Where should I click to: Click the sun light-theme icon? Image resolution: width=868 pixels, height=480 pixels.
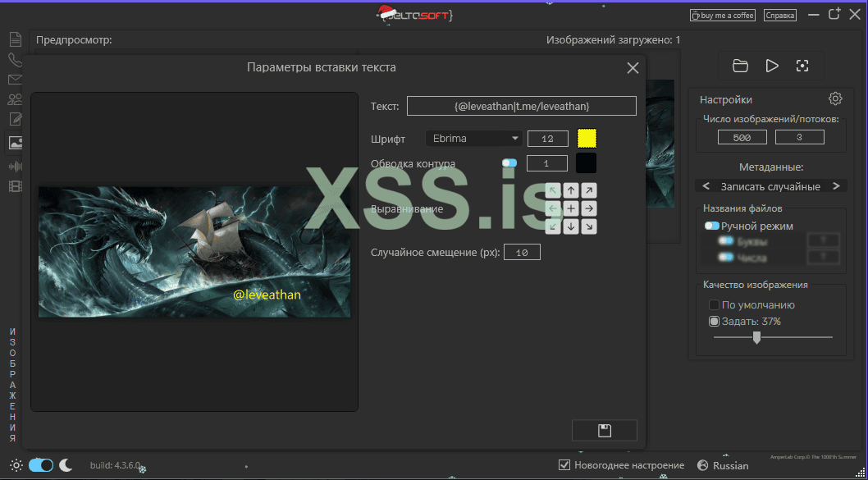pyautogui.click(x=16, y=465)
